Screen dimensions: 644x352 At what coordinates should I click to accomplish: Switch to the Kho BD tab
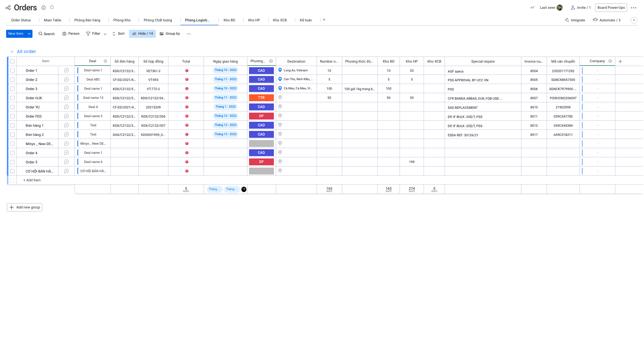point(229,20)
